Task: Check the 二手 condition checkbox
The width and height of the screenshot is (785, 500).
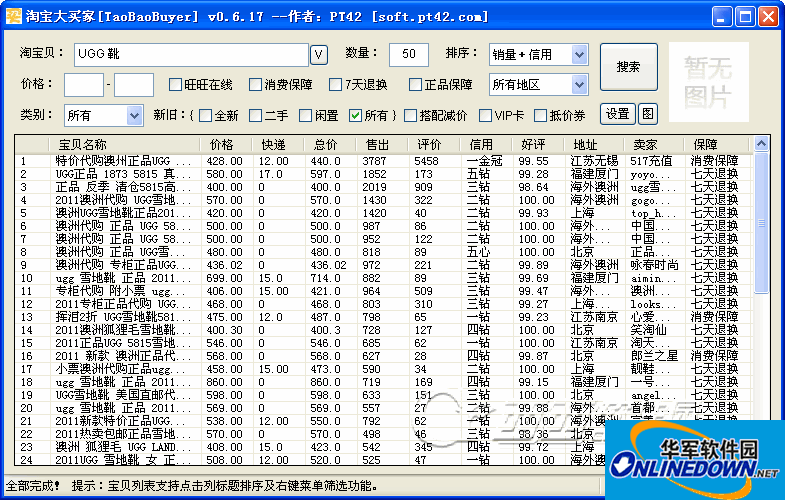Action: pyautogui.click(x=255, y=116)
